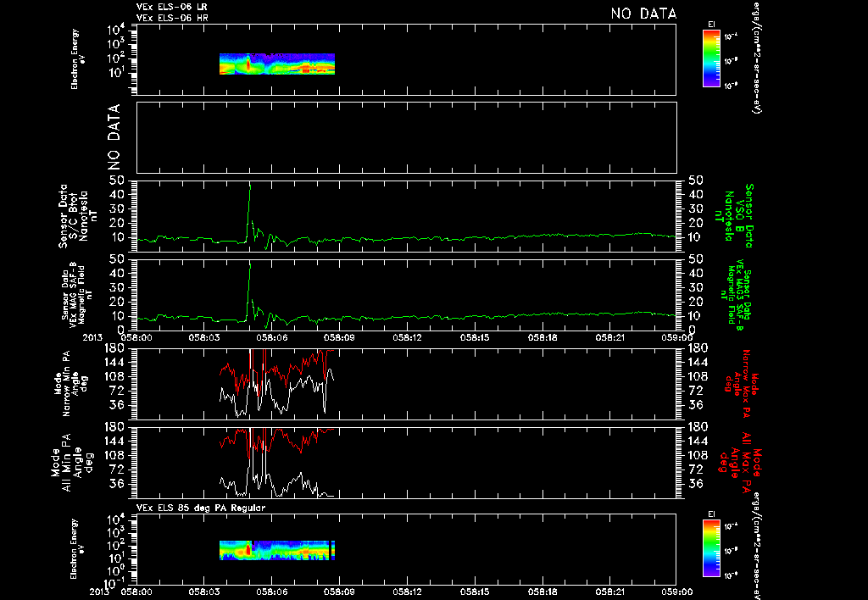Viewport: 868px width, 600px height.
Task: Click "058:18" under the magnetic field panel
Action: [542, 337]
